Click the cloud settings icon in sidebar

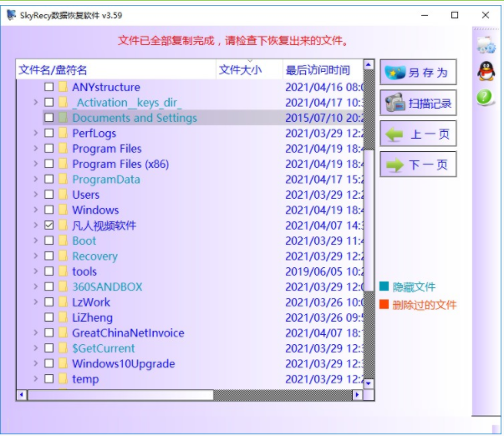[486, 45]
